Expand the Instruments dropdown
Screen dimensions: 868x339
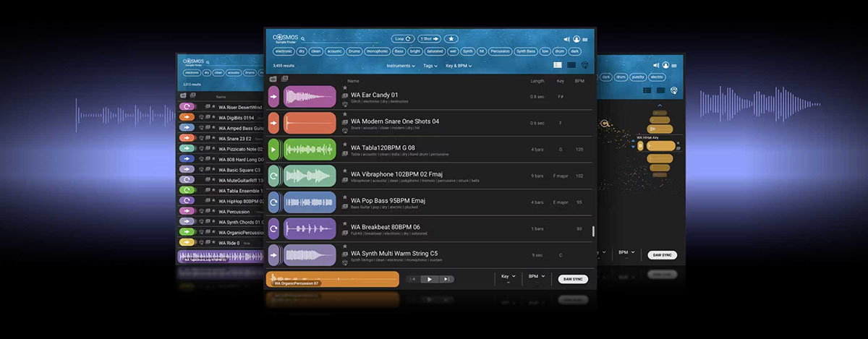(x=401, y=66)
